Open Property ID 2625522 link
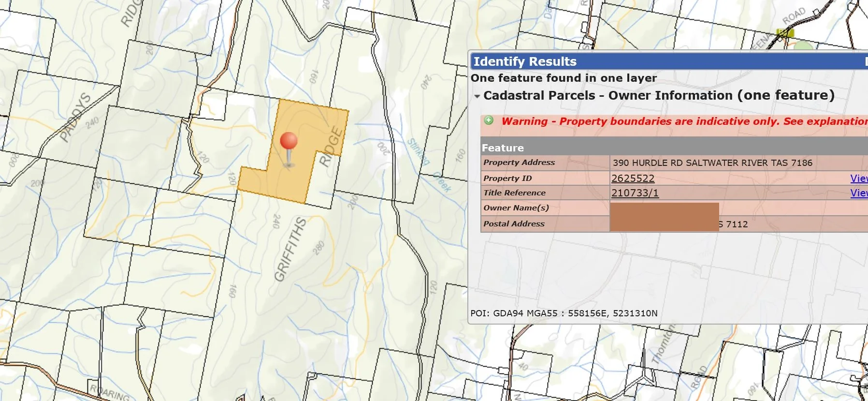The width and height of the screenshot is (868, 401). click(633, 178)
